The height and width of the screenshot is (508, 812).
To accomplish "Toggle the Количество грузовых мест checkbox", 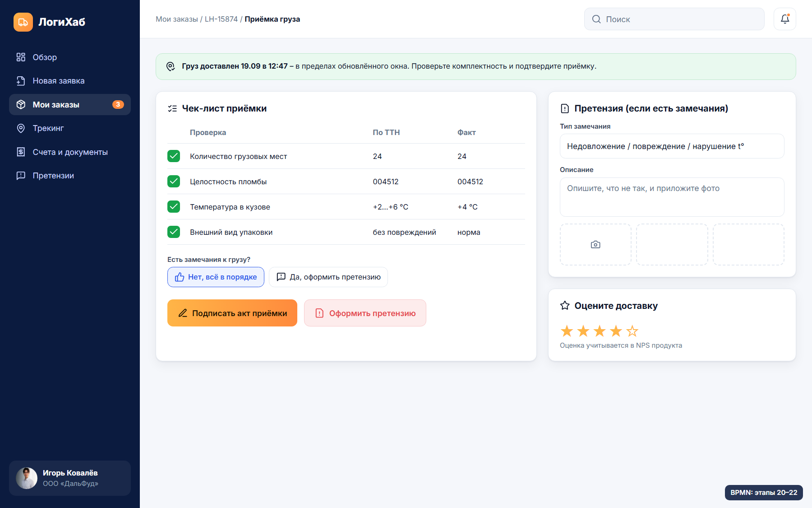I will (x=174, y=156).
